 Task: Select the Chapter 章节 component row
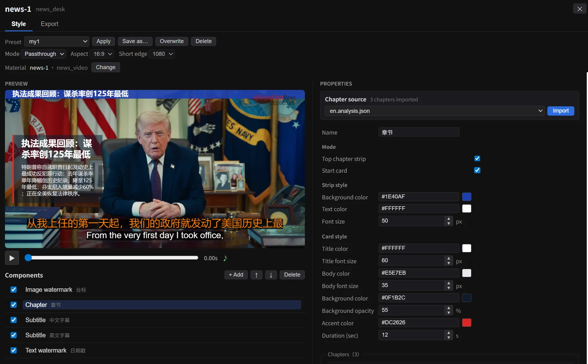point(162,305)
